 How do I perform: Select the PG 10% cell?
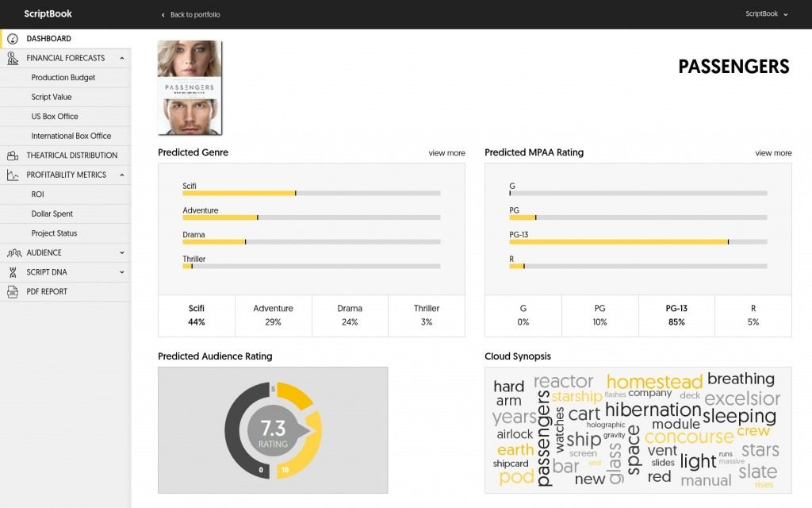[x=599, y=316]
